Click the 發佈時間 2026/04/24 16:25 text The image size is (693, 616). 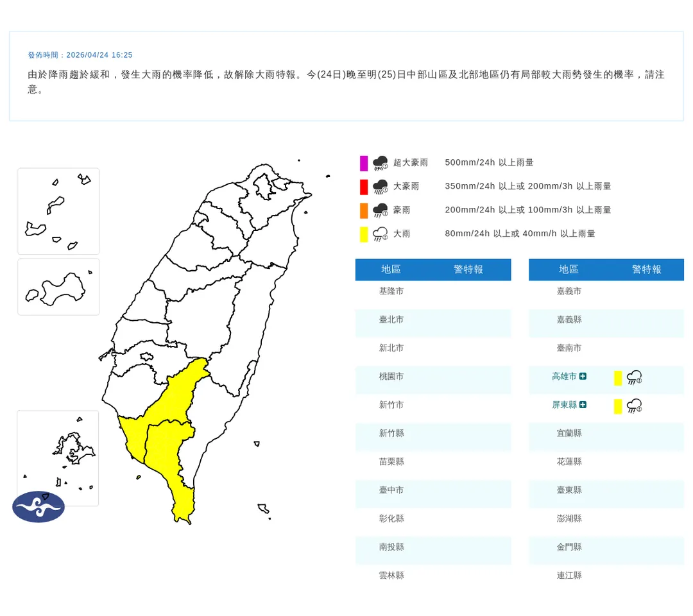point(80,55)
